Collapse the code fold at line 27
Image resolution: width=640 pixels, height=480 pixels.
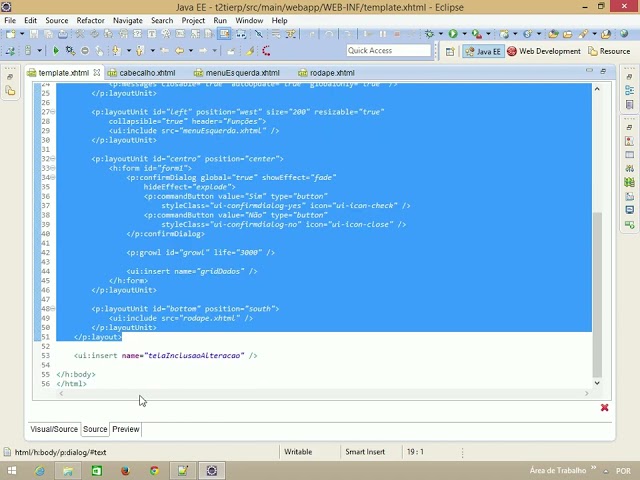pos(53,112)
